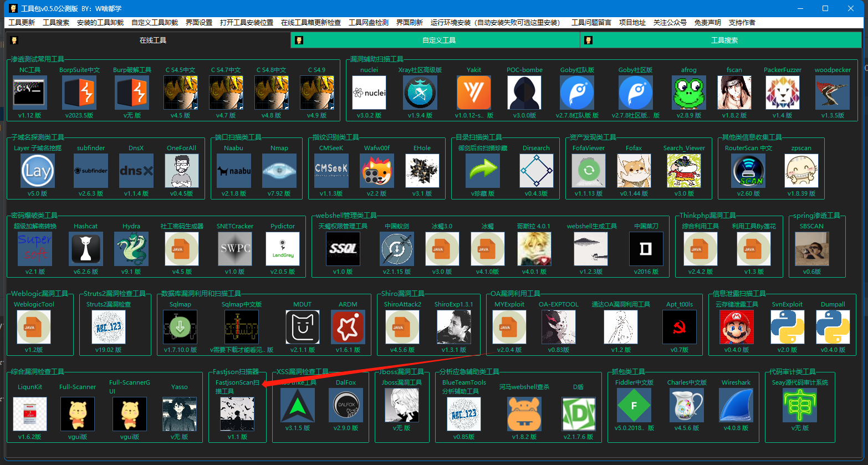Open ShiroAttack2 java icon

click(x=402, y=327)
